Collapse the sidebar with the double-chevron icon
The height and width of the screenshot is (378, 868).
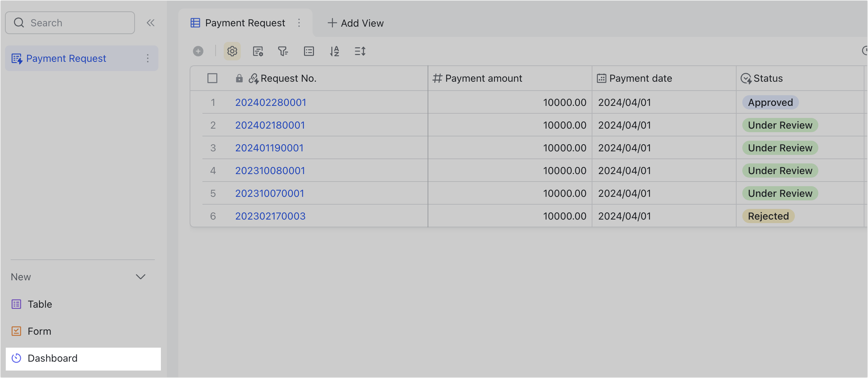pyautogui.click(x=151, y=23)
